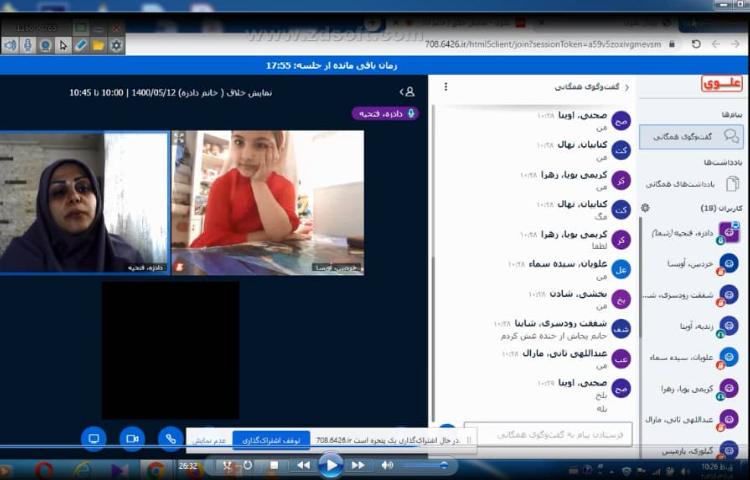The width and height of the screenshot is (750, 480).
Task: Mute the media player with the speaker icon
Action: (x=387, y=465)
